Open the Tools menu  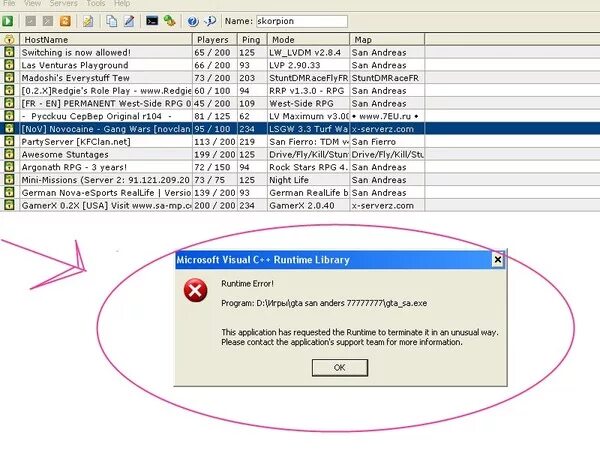pyautogui.click(x=96, y=3)
